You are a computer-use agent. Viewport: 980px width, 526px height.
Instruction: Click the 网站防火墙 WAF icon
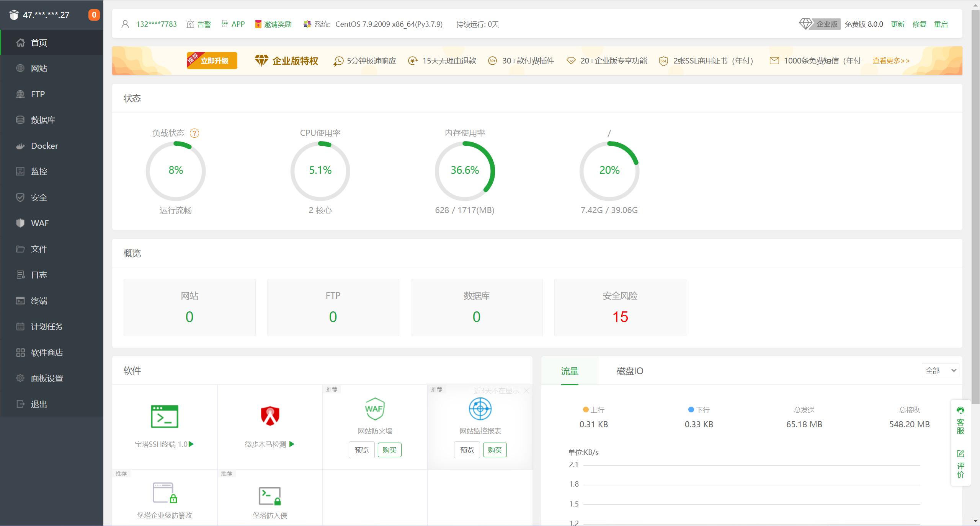pos(375,409)
